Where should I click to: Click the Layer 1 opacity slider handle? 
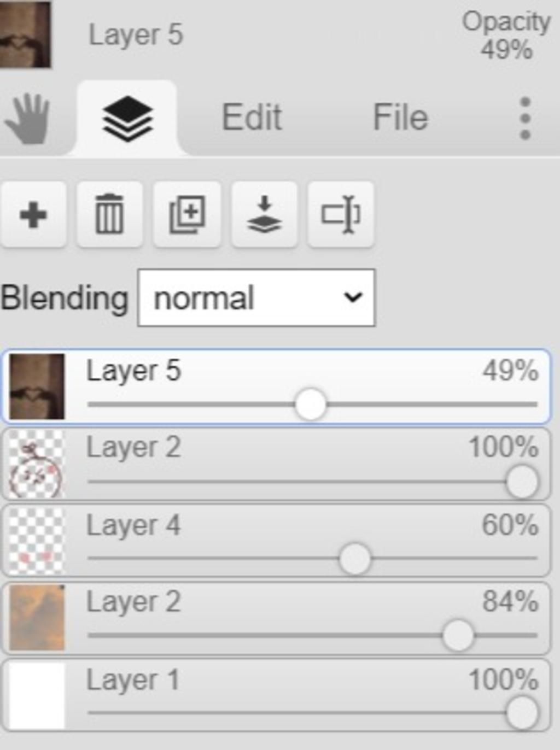coord(522,713)
